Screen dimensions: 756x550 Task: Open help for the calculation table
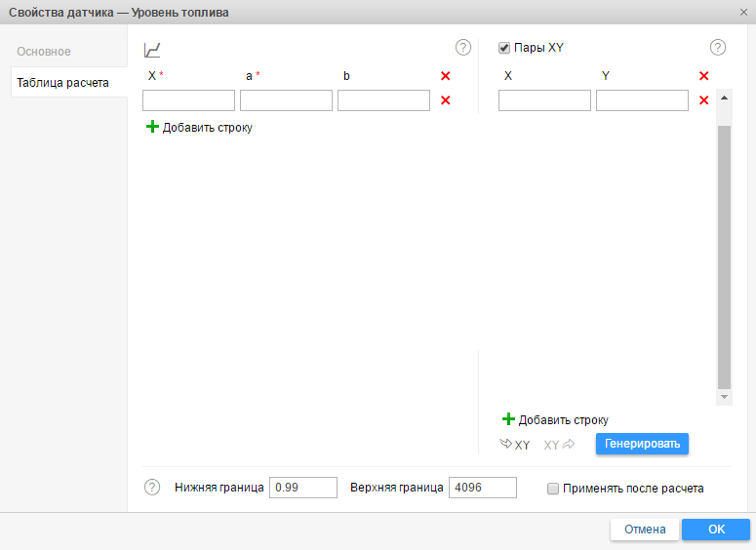click(463, 47)
